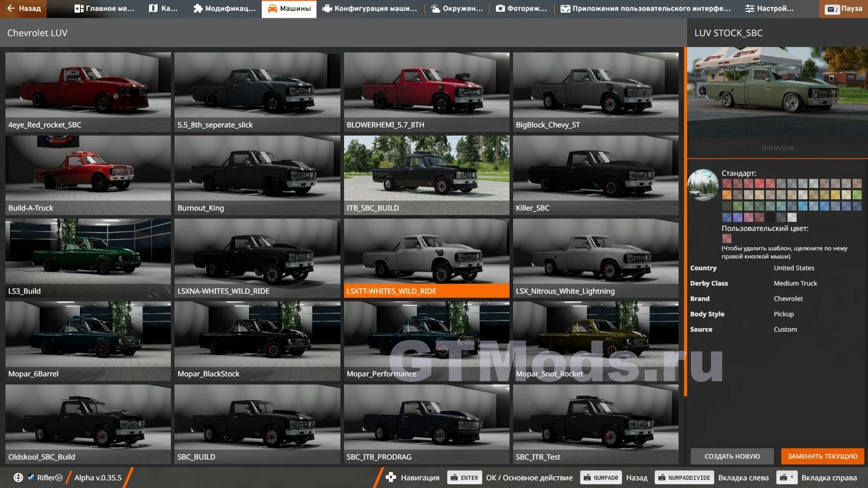
Task: Switch to the Карты map tab
Action: (163, 9)
